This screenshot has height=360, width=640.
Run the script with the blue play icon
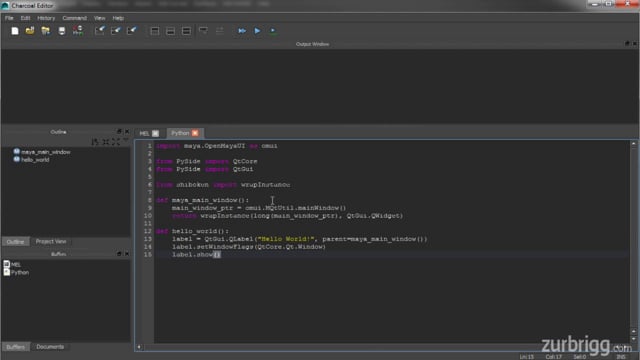click(x=257, y=31)
